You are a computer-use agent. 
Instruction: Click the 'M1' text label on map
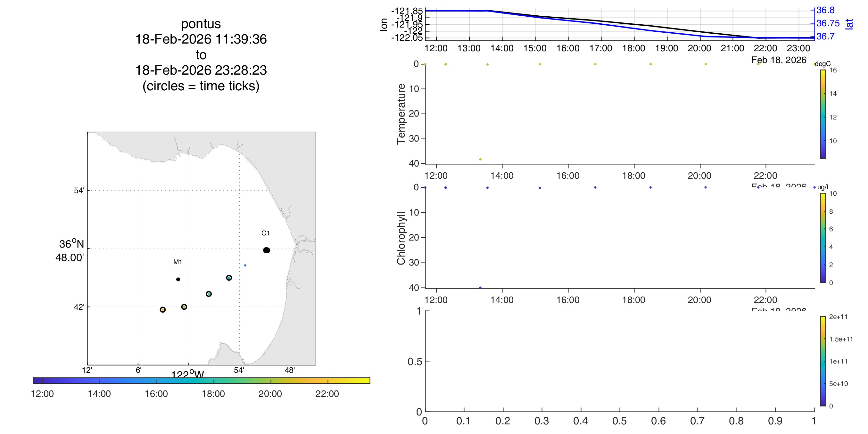pos(178,262)
